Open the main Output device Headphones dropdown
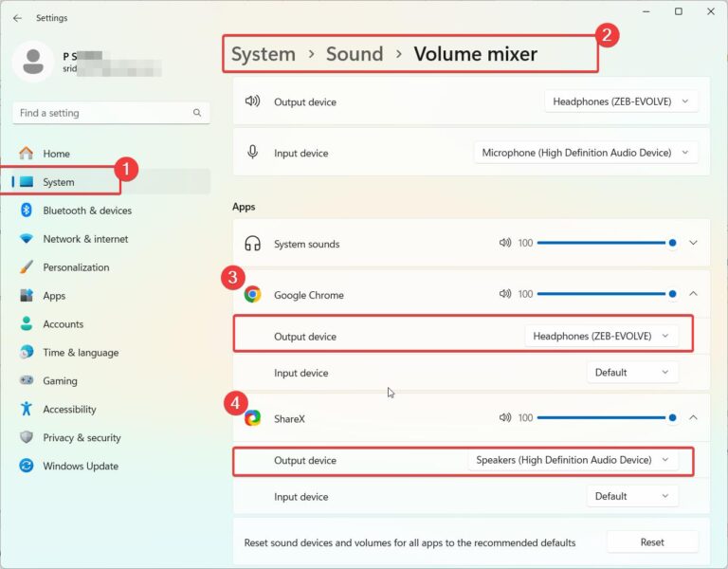This screenshot has width=728, height=569. [x=621, y=101]
